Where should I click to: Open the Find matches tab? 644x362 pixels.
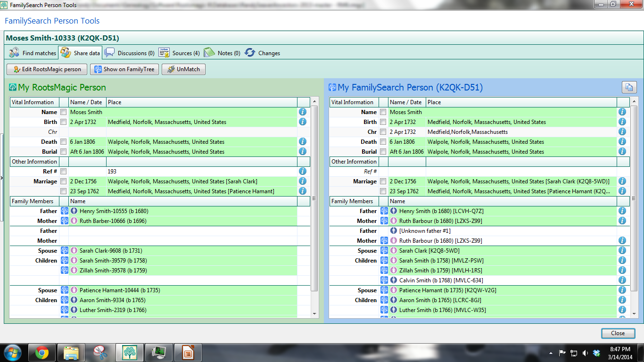(x=33, y=53)
